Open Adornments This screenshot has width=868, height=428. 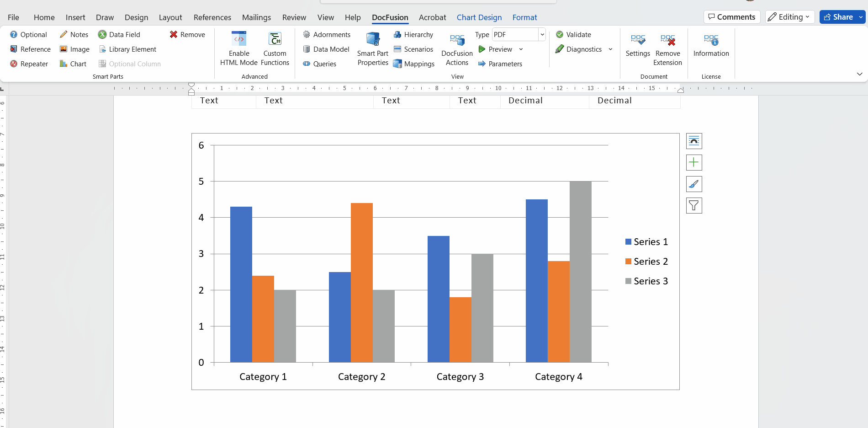[327, 35]
